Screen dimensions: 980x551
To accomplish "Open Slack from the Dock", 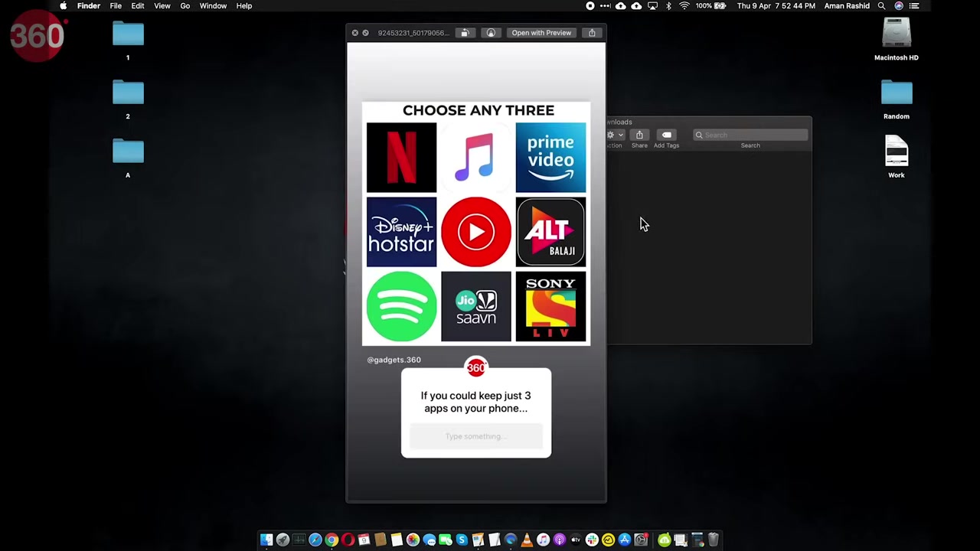I will (593, 540).
